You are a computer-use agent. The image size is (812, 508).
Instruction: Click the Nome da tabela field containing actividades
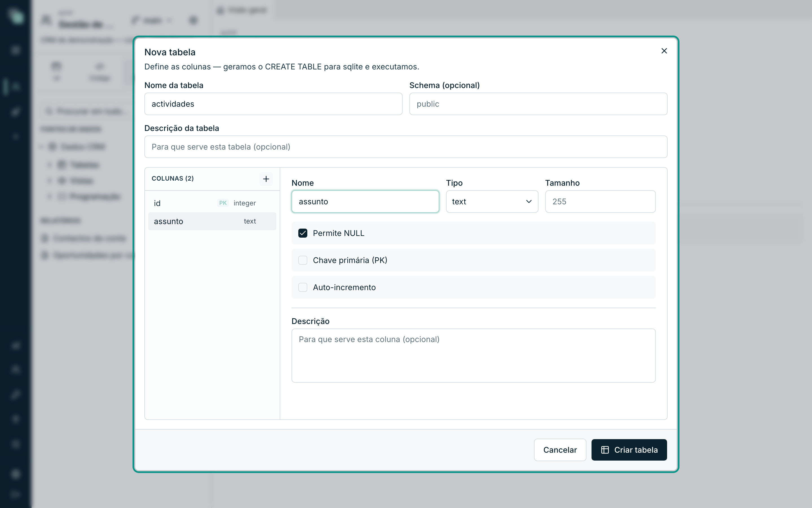click(x=273, y=104)
